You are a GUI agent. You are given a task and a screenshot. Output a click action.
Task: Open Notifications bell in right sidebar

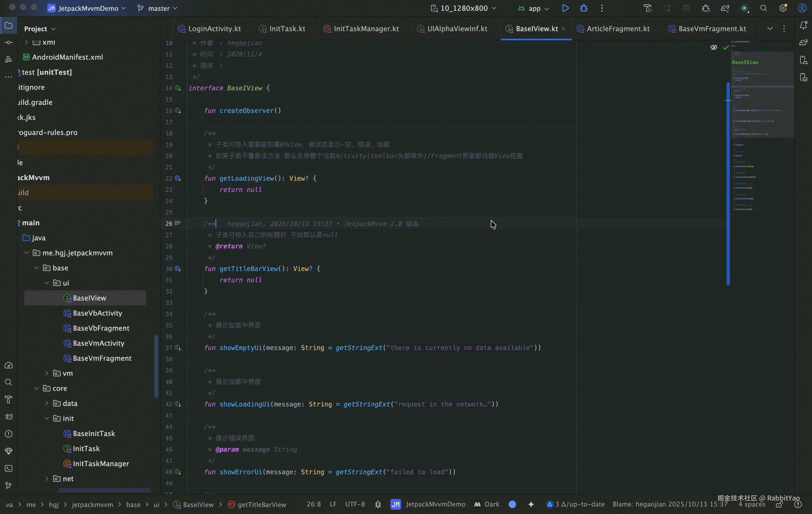tap(804, 25)
